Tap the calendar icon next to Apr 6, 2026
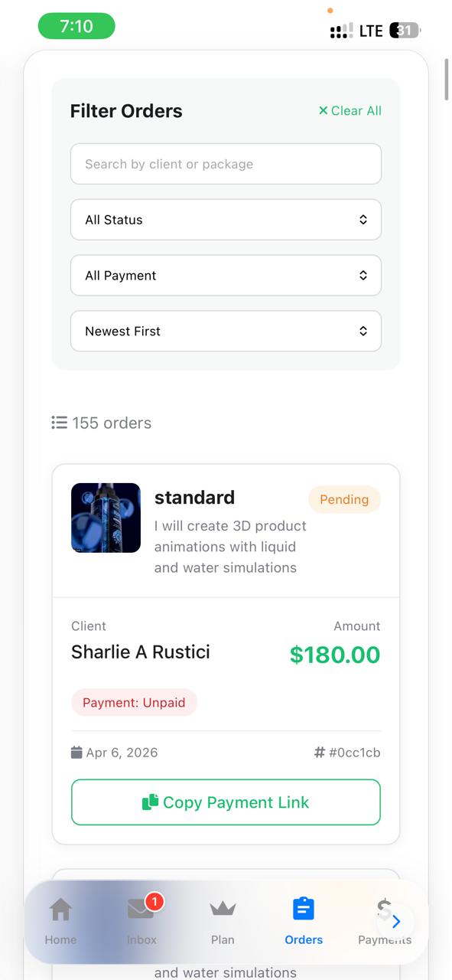Image resolution: width=452 pixels, height=980 pixels. (76, 752)
